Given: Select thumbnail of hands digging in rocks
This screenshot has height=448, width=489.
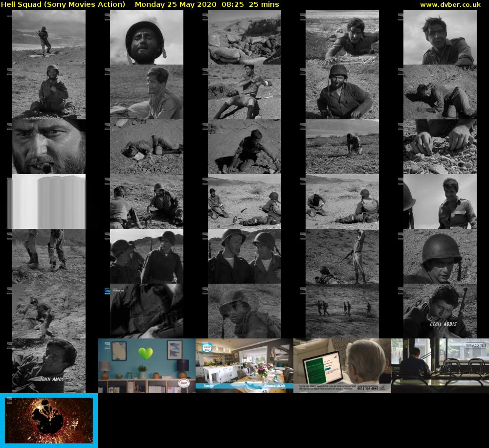Looking at the screenshot, I should [x=440, y=147].
